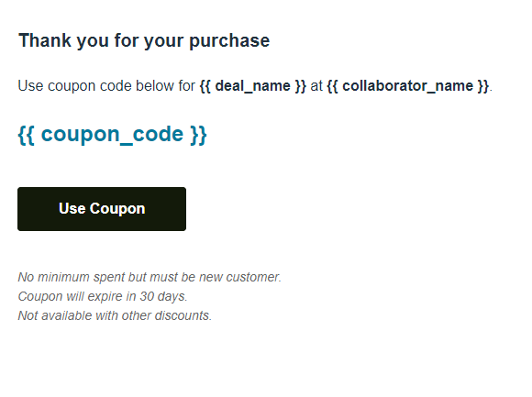Image resolution: width=532 pixels, height=397 pixels.
Task: Click 'new customer' in the terms
Action: pyautogui.click(x=240, y=277)
